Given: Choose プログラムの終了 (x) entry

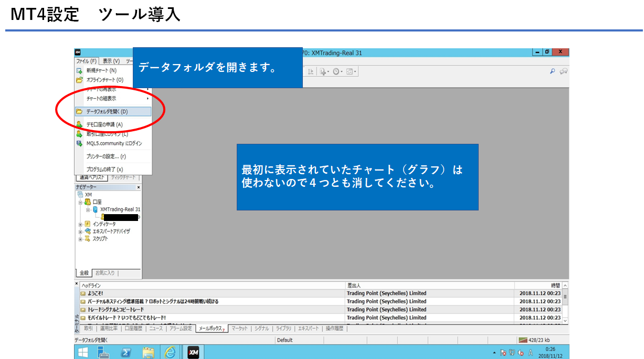Looking at the screenshot, I should [104, 169].
